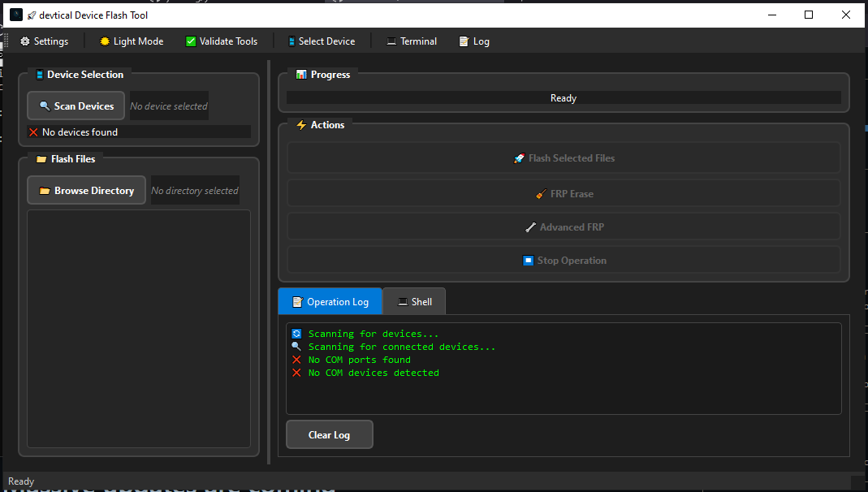868x492 pixels.
Task: Click the 'No devices found' status text
Action: click(x=80, y=132)
